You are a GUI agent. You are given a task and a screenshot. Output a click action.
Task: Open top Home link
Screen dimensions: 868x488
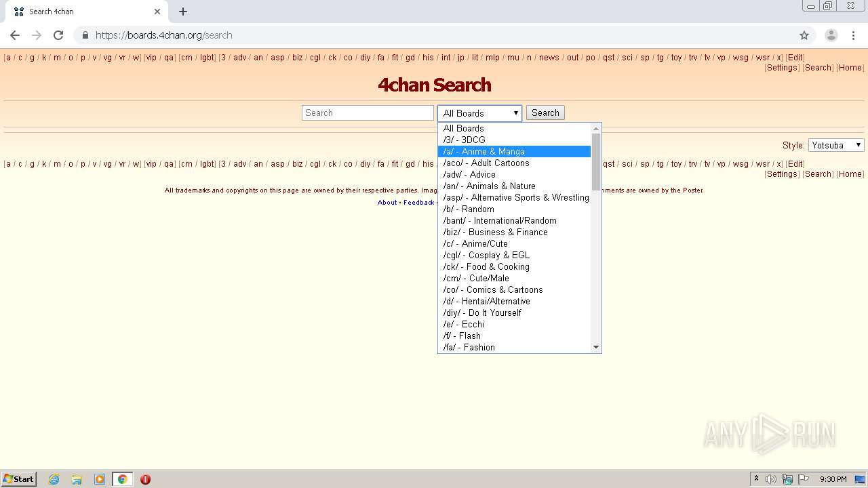pyautogui.click(x=850, y=68)
